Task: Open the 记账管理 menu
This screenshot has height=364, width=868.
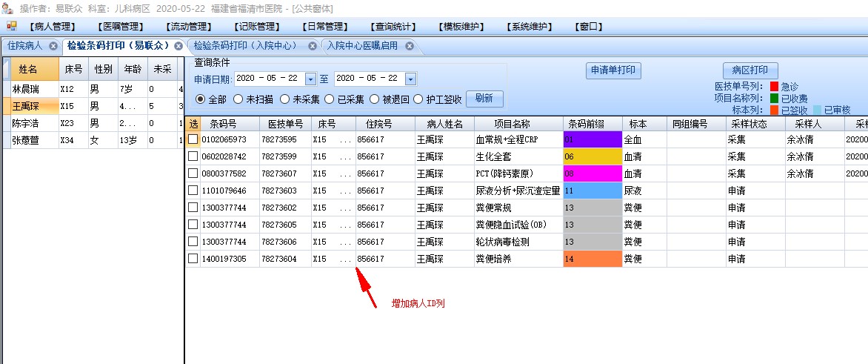Action: click(x=257, y=27)
